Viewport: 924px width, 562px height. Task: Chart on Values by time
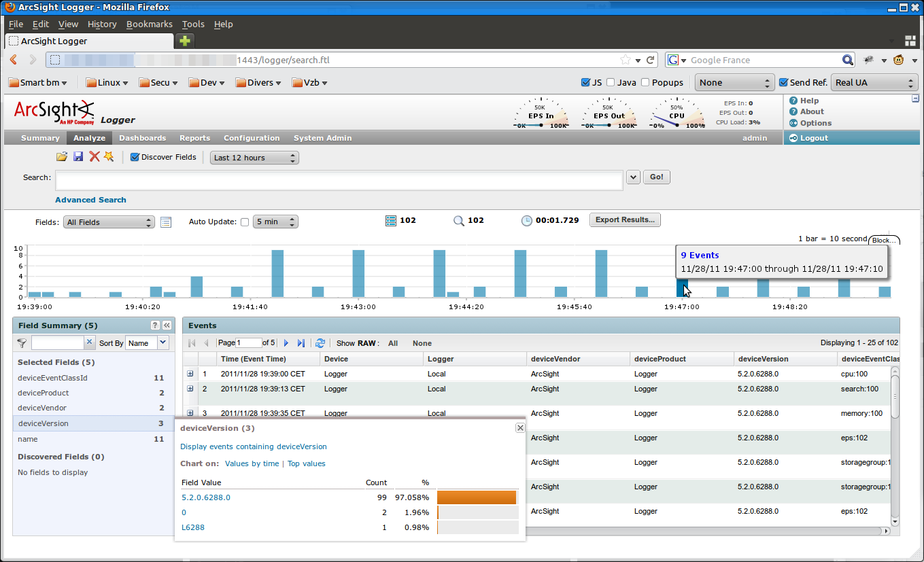click(x=252, y=463)
